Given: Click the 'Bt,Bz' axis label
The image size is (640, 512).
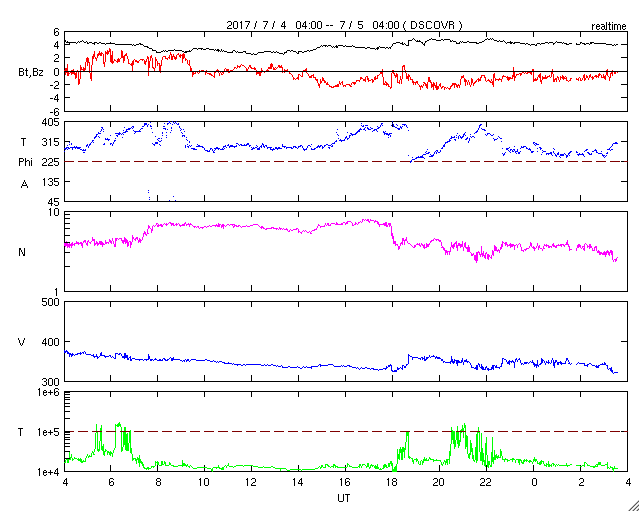Looking at the screenshot, I should 31,73.
